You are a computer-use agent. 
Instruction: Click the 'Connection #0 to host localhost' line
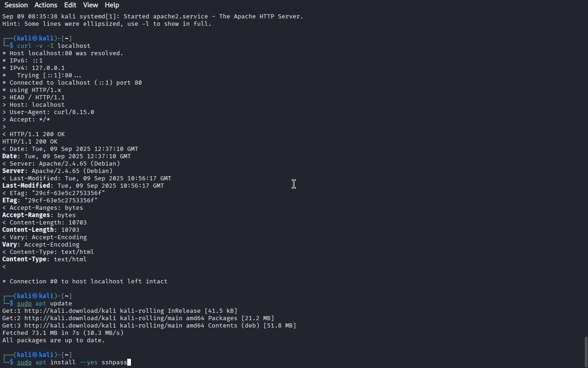[x=85, y=282]
